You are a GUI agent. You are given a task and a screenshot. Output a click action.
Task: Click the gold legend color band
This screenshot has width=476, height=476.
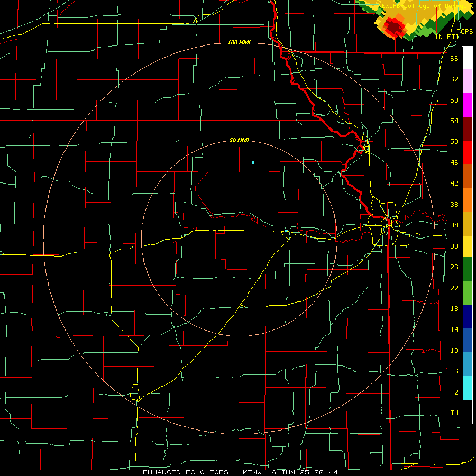coord(467,224)
